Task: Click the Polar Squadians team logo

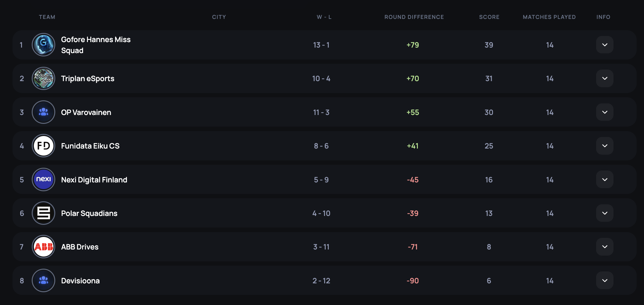Action: click(43, 213)
